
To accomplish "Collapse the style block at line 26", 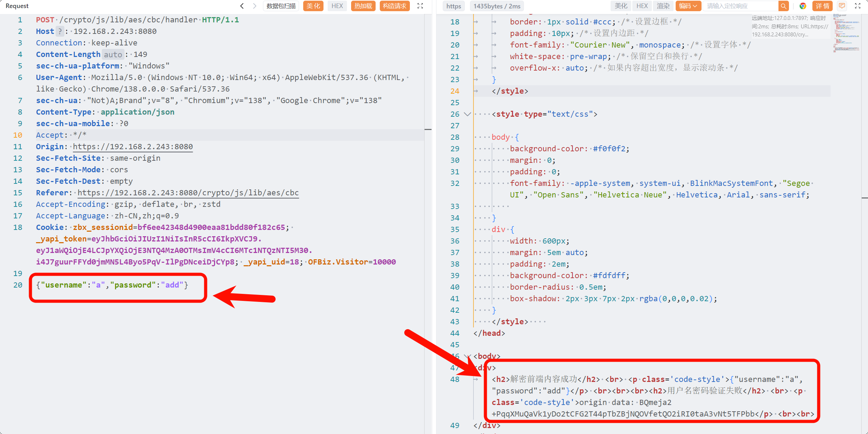I will pos(467,114).
